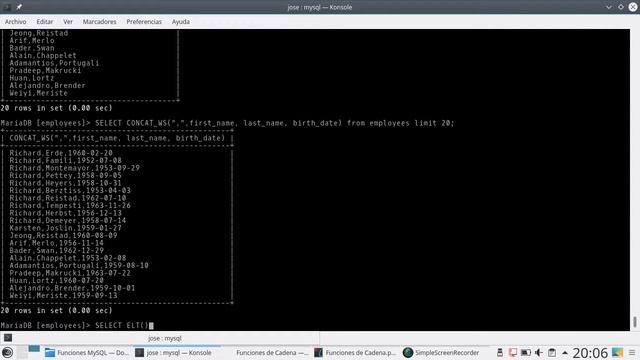640x360 pixels.
Task: Open the Marcadores menu
Action: tap(99, 22)
